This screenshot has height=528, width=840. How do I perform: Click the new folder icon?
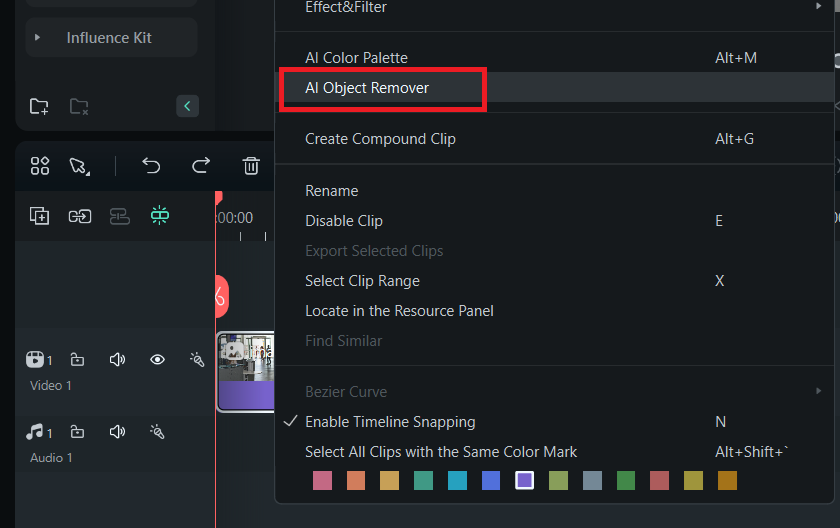pos(39,106)
